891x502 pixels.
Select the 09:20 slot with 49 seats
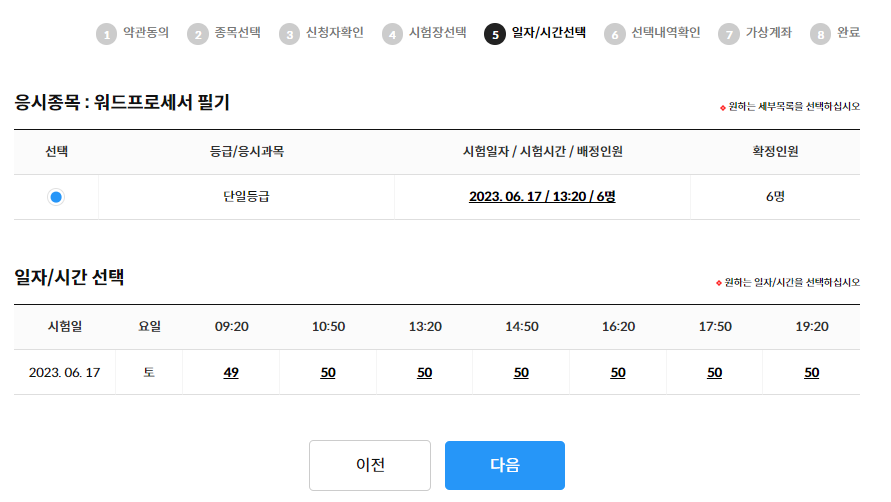coord(231,372)
